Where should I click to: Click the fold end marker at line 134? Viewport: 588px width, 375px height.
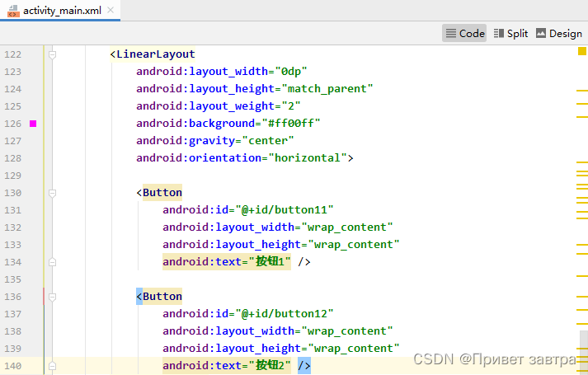tap(53, 262)
